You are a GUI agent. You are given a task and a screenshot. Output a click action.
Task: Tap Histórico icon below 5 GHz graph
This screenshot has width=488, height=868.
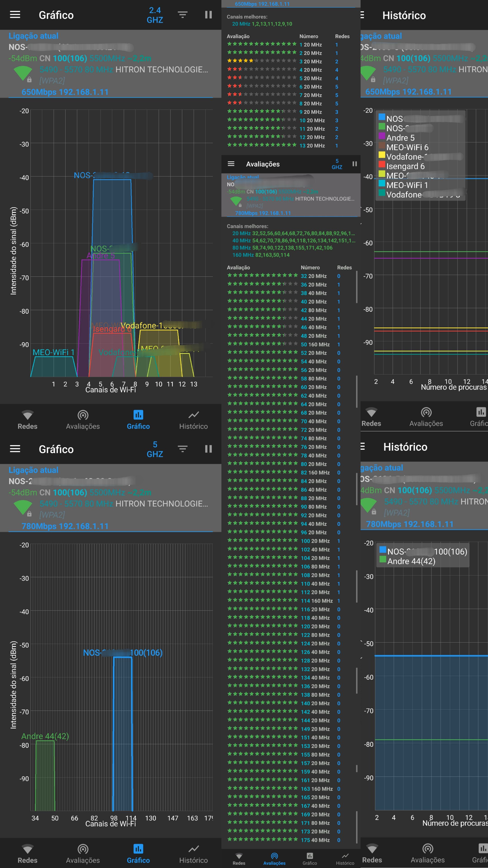click(194, 849)
